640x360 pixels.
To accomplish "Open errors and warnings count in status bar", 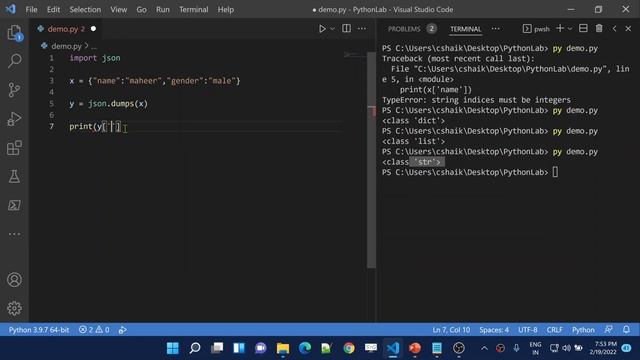I will pos(94,330).
